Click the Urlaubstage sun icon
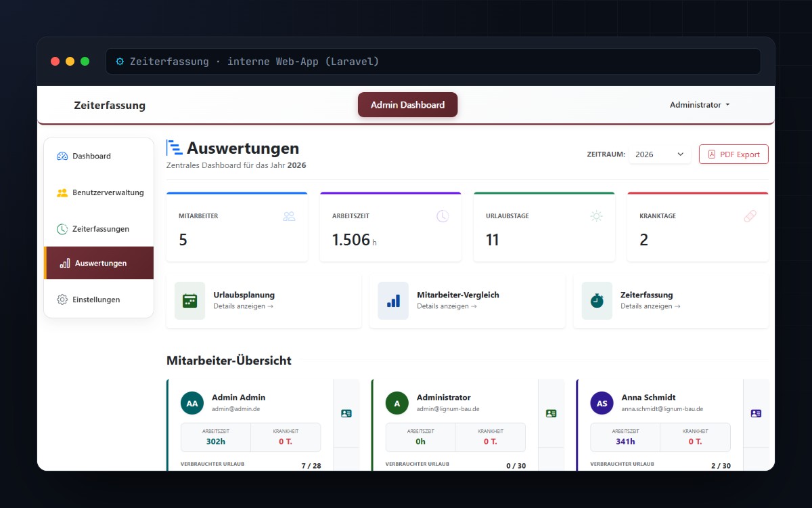812x508 pixels. [596, 216]
